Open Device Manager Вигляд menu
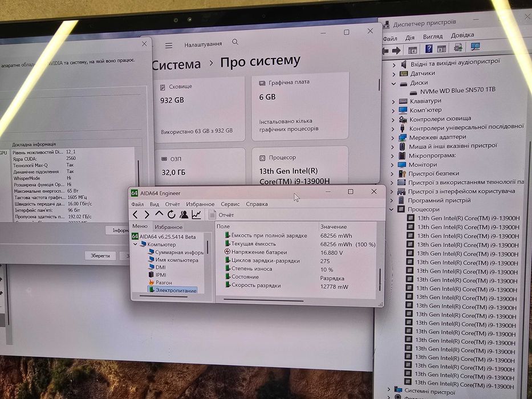The width and height of the screenshot is (532, 399). point(433,36)
